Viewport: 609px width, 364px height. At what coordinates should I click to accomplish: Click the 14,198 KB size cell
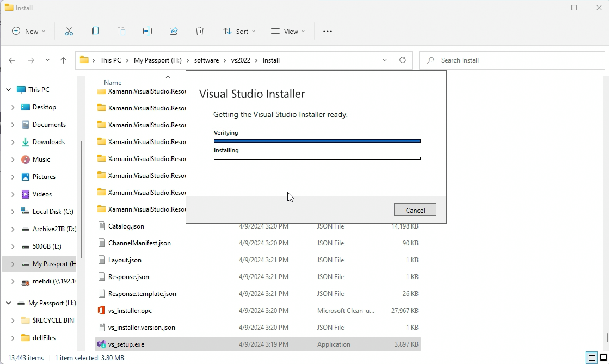[405, 226]
